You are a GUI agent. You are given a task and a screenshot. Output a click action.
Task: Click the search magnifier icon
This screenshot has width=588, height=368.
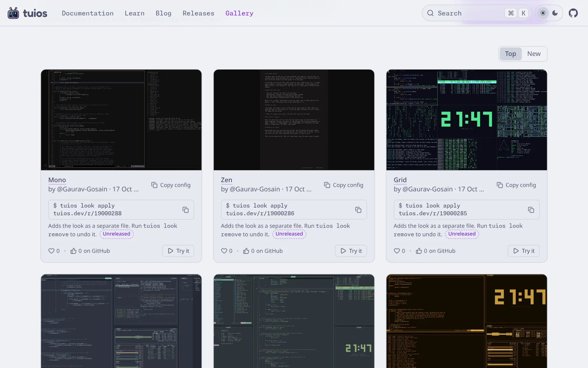pyautogui.click(x=430, y=13)
